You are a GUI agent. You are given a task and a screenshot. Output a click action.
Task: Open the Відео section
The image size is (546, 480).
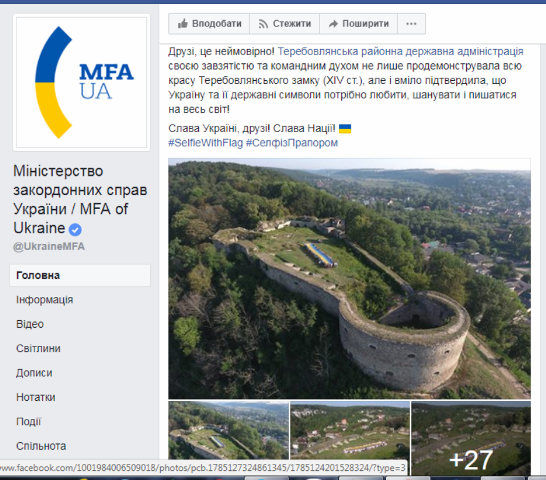click(x=30, y=324)
